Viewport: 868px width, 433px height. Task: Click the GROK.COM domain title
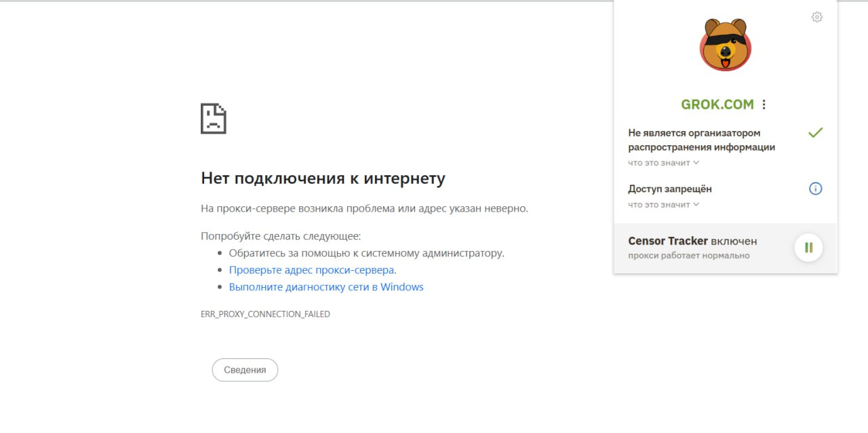point(717,105)
